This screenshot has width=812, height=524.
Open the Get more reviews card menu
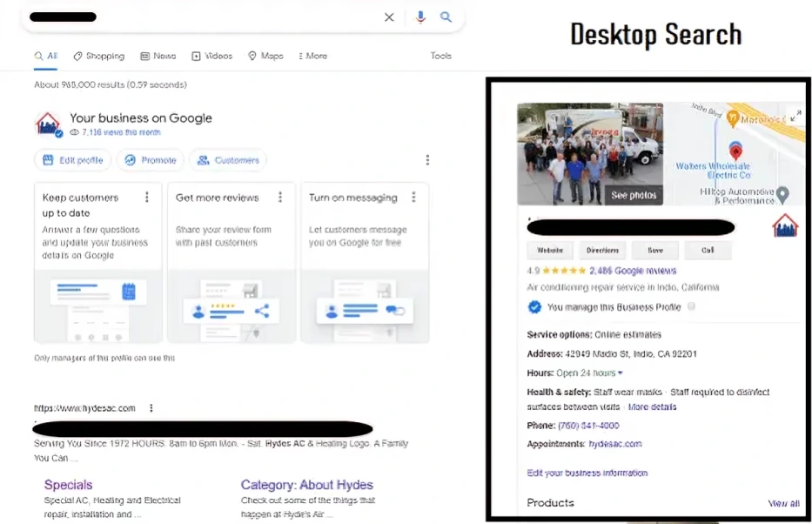pos(280,198)
